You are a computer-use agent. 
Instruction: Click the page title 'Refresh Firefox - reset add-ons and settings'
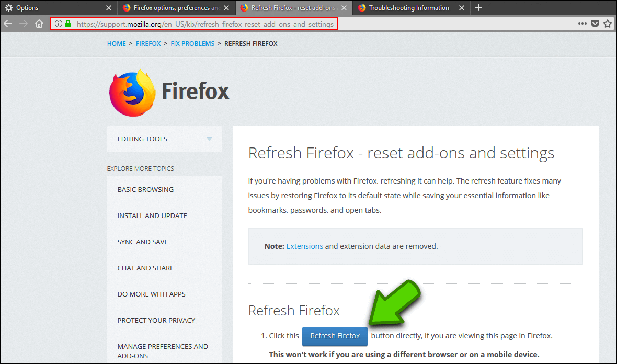[402, 153]
